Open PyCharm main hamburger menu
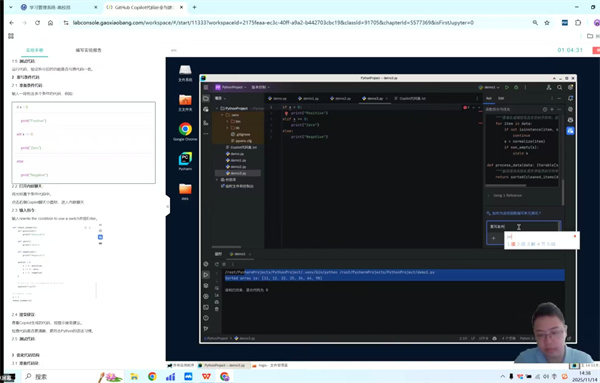The image size is (600, 383). (206, 87)
